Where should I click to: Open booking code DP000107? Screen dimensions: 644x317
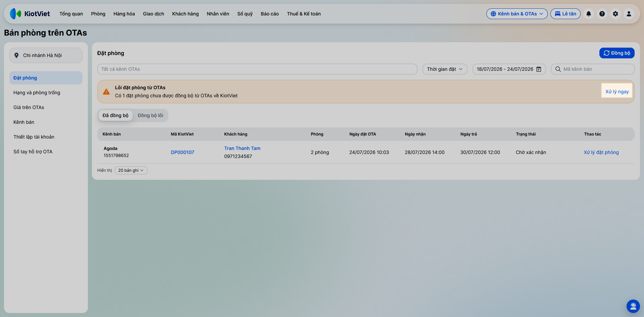(x=182, y=152)
